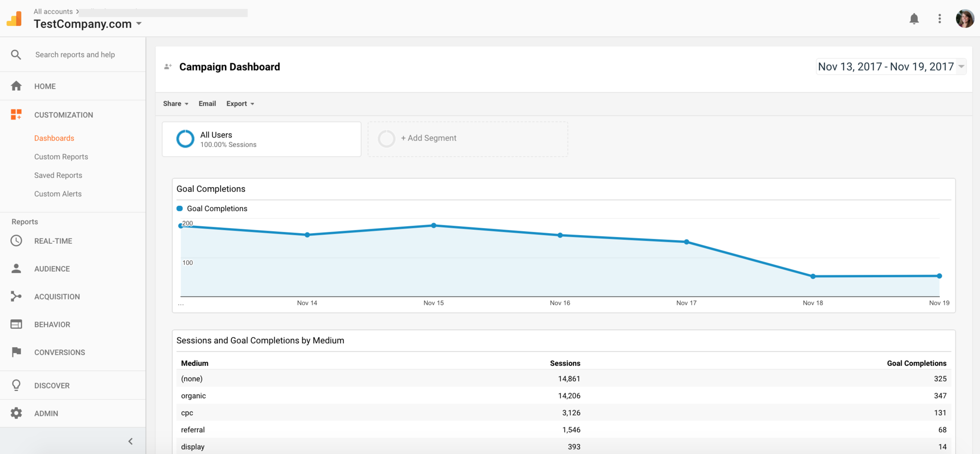Select Saved Reports in the sidebar
Image resolution: width=980 pixels, height=454 pixels.
[58, 175]
